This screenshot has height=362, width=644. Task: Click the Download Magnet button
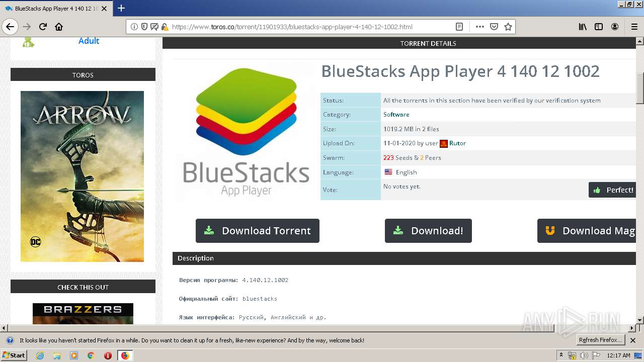pos(587,231)
